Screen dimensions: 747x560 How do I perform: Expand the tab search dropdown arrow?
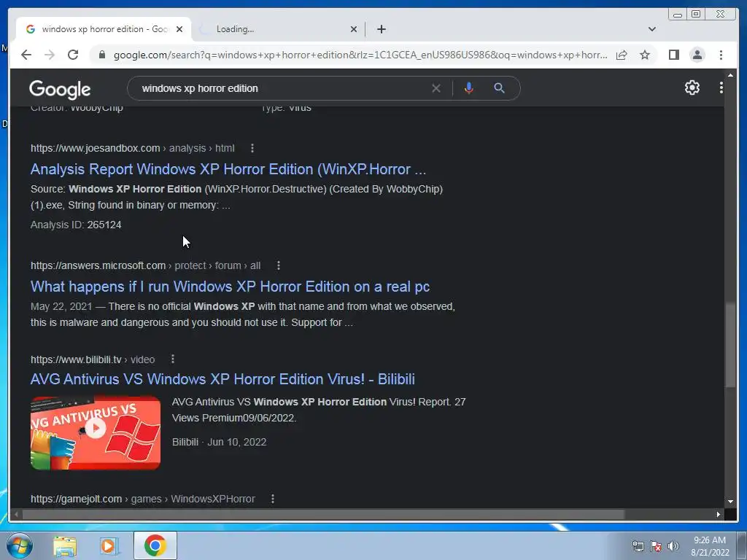651,29
